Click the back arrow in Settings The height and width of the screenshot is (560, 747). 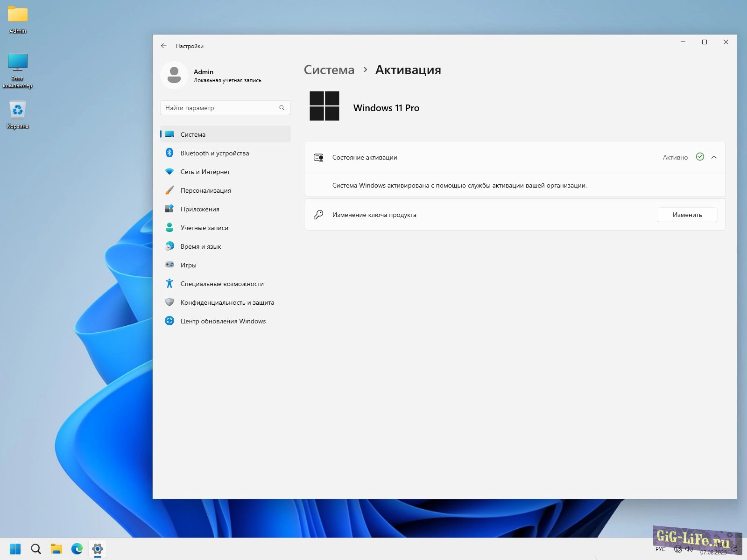click(163, 46)
